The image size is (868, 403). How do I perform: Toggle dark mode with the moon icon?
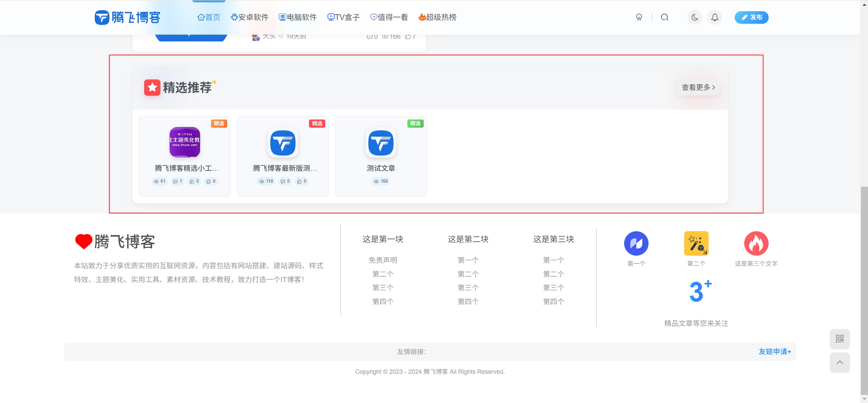[694, 17]
